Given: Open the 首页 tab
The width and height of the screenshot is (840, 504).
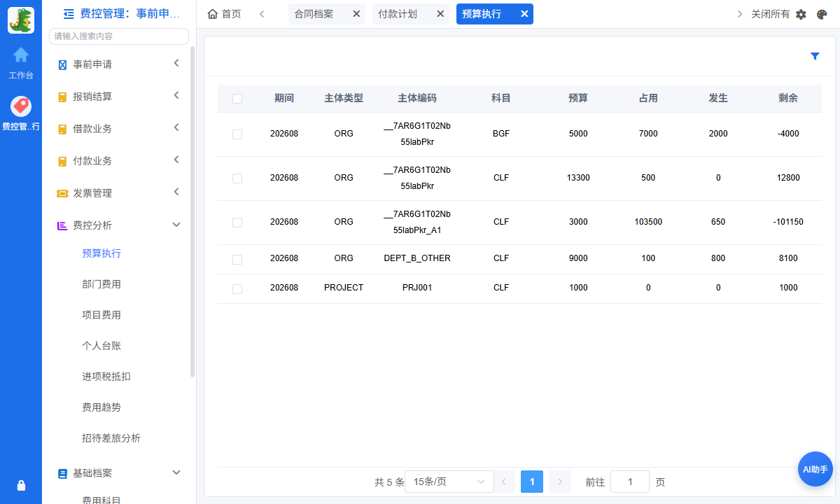Looking at the screenshot, I should 224,14.
